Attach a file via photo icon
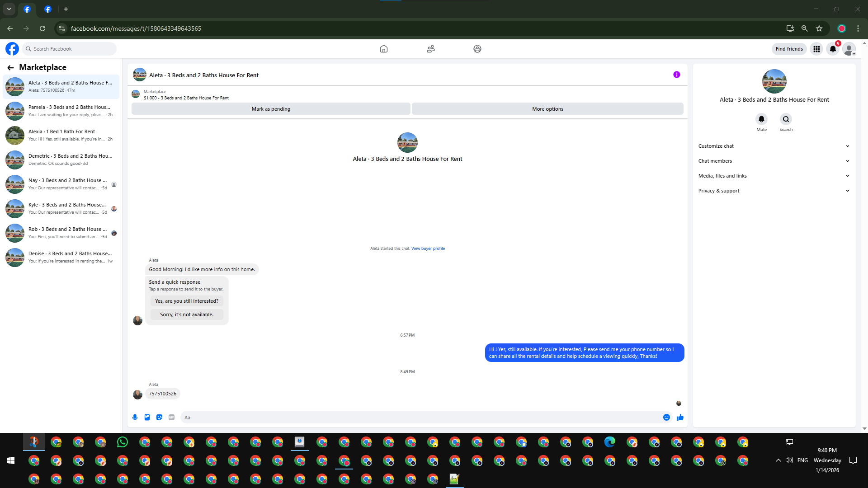The width and height of the screenshot is (868, 488). coord(147,418)
